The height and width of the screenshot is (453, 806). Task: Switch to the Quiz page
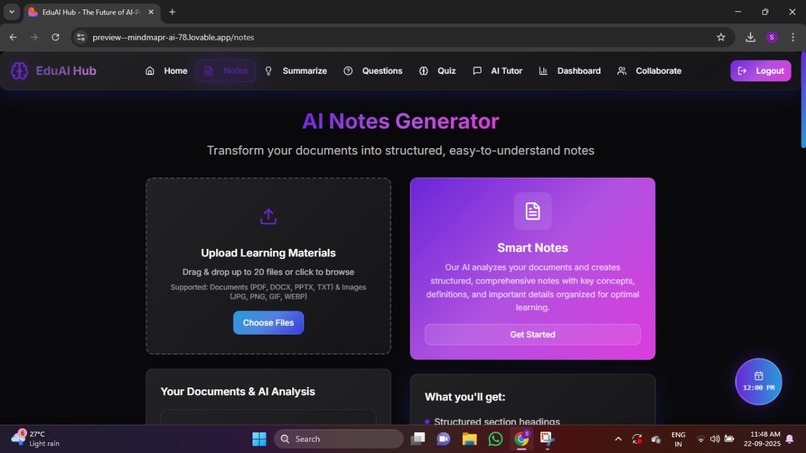point(437,71)
